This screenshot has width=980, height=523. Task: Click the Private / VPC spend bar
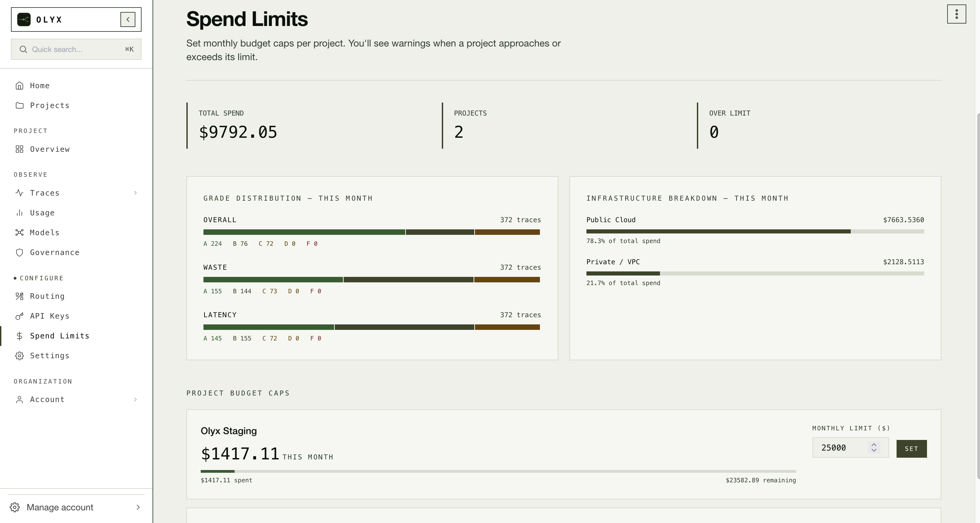(755, 273)
